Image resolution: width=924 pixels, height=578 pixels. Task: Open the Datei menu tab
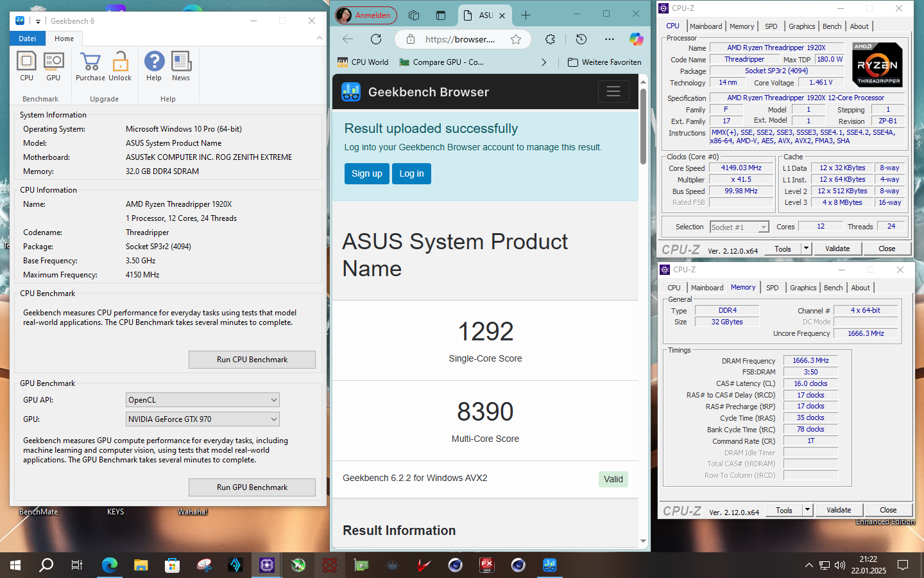[28, 39]
